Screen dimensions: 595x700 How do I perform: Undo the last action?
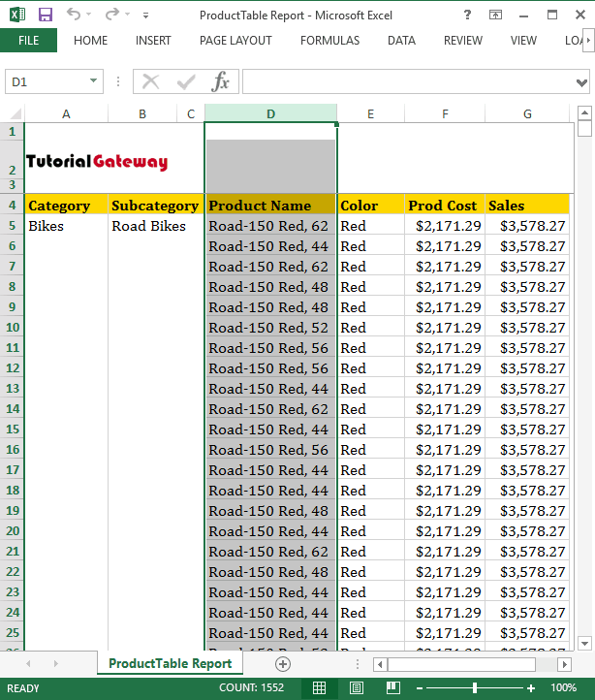point(74,15)
